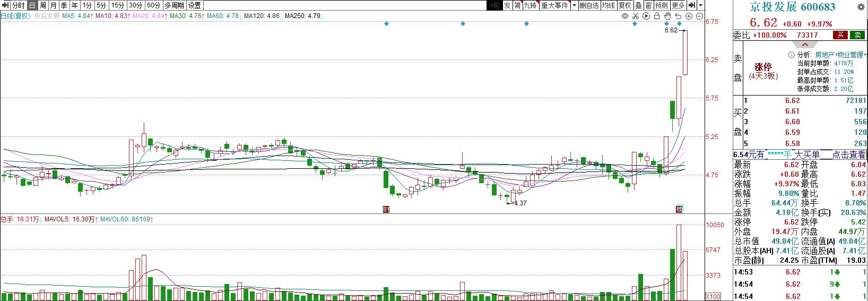This screenshot has height=301, width=868.
Task: Click the scissors icon on chart toolbar
Action: (636, 16)
